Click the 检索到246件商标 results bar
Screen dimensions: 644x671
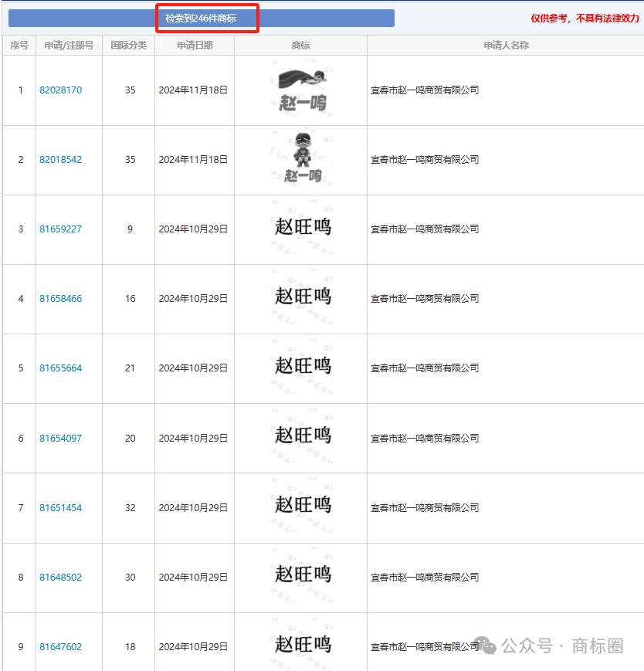[201, 18]
